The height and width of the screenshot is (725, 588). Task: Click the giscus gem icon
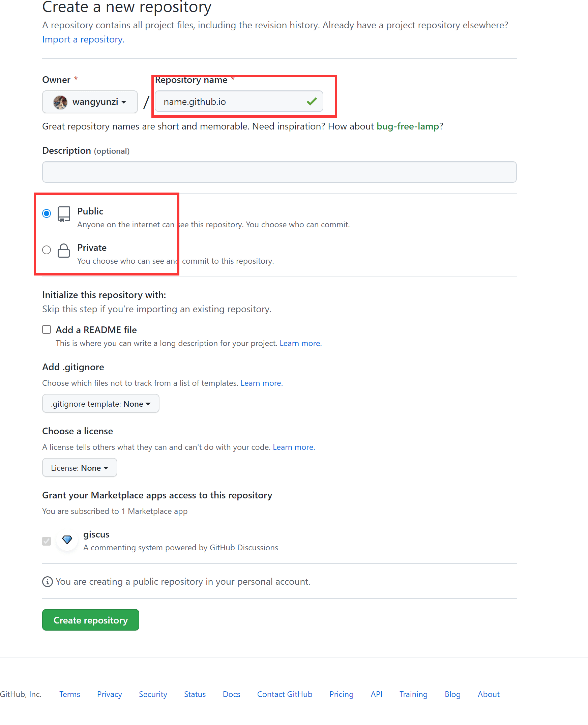coord(67,540)
